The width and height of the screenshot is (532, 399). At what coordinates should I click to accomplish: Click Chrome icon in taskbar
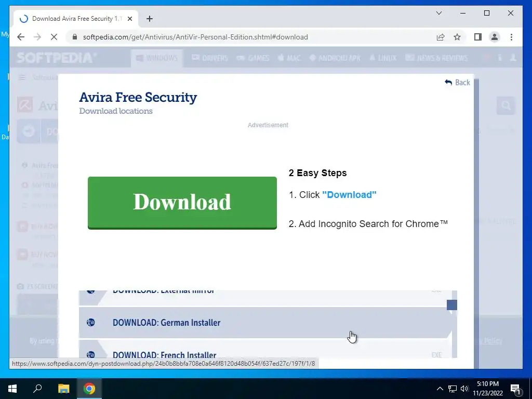(x=89, y=389)
